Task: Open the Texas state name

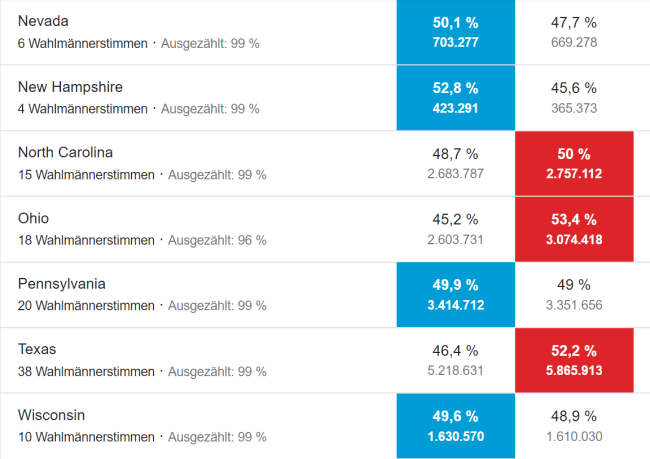Action: coord(37,349)
